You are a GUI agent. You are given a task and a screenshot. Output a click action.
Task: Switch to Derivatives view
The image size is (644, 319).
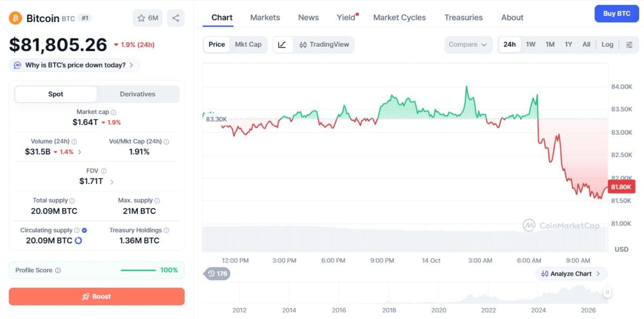point(137,94)
